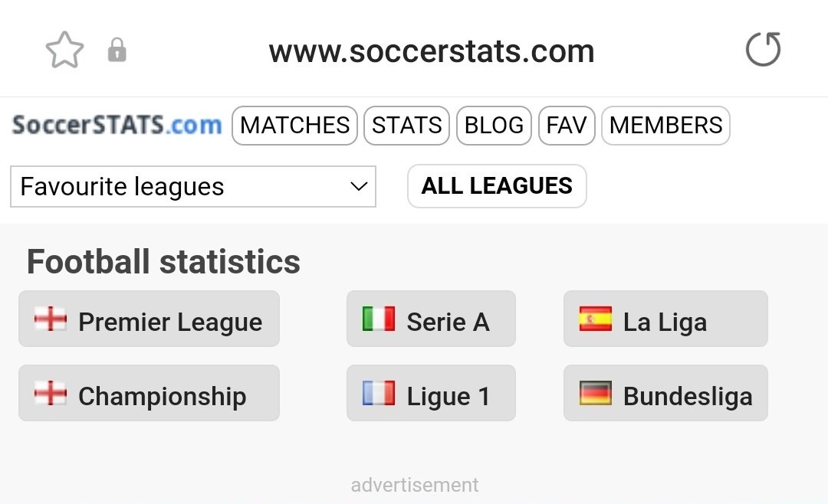
Task: Select the FAV menu item
Action: pos(566,126)
